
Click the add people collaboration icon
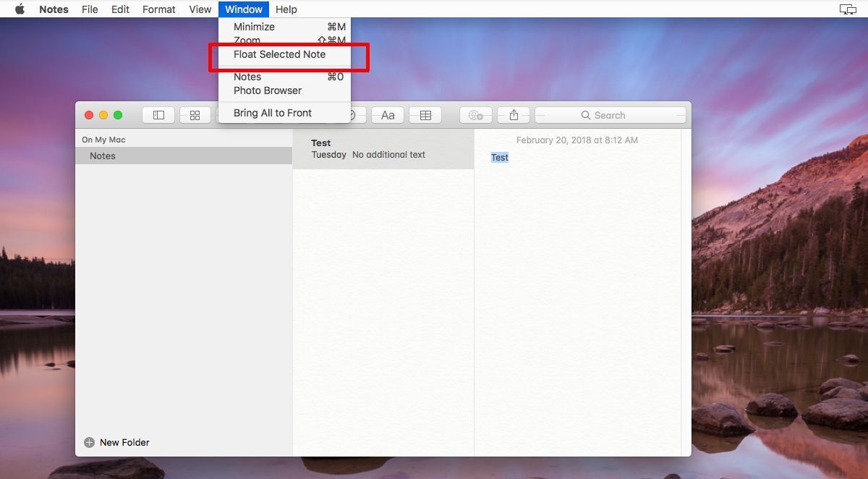(x=477, y=114)
